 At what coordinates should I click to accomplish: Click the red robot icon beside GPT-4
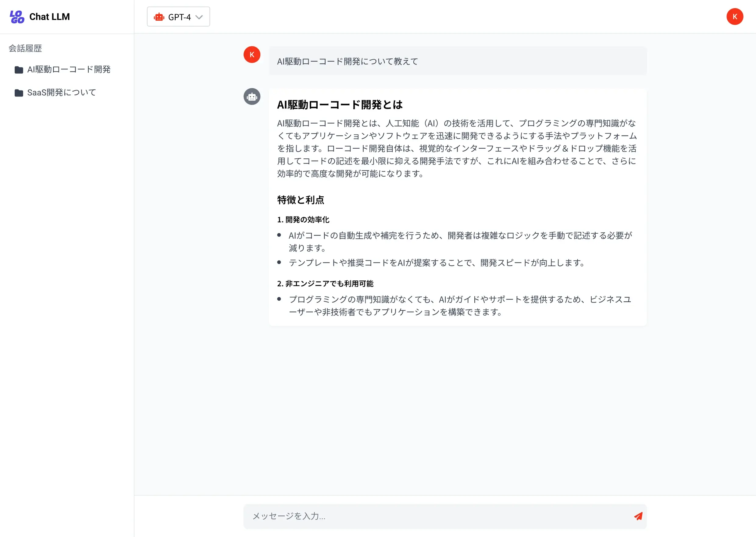click(x=160, y=16)
